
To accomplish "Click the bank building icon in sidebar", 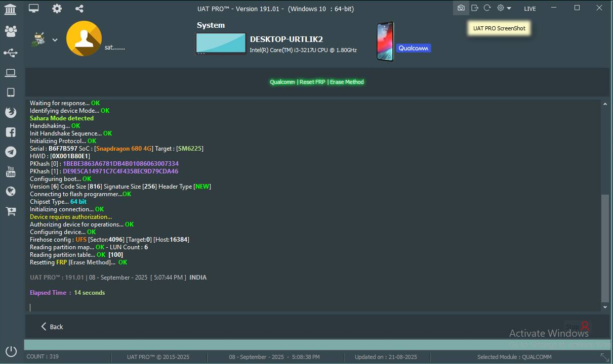I will tap(10, 9).
